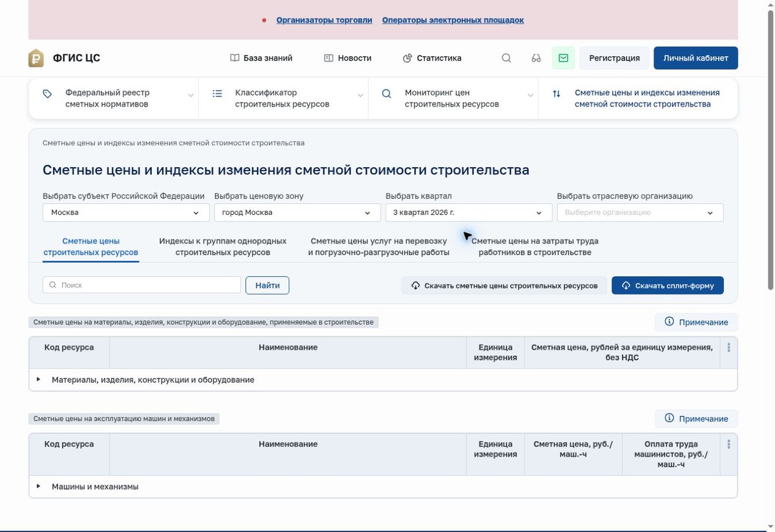Viewport: 775px width, 532px height.
Task: Open Примечание for materials prices table
Action: coord(696,322)
